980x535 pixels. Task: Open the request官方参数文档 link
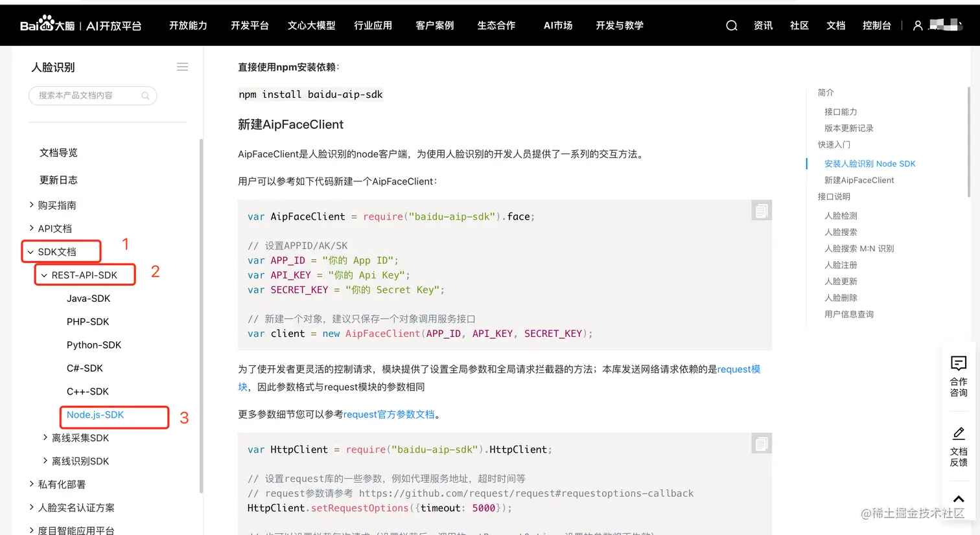389,415
